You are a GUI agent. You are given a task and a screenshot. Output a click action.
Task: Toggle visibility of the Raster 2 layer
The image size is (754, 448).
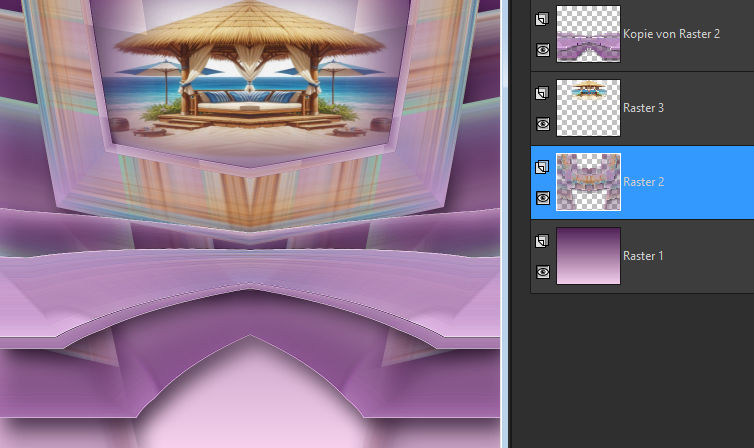542,198
